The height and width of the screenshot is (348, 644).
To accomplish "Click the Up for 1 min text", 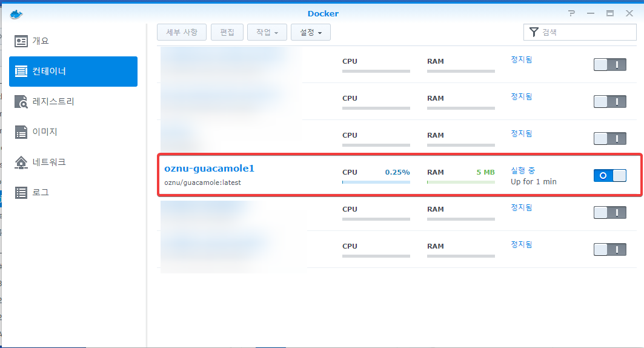I will [x=534, y=182].
